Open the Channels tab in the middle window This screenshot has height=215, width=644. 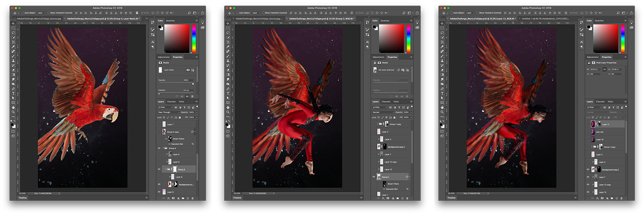coord(386,101)
